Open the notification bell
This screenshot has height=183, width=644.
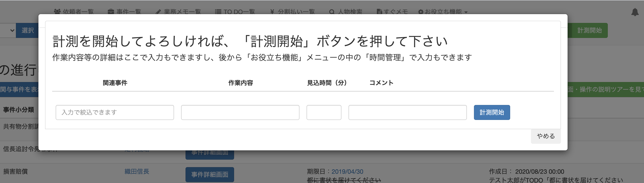(635, 12)
